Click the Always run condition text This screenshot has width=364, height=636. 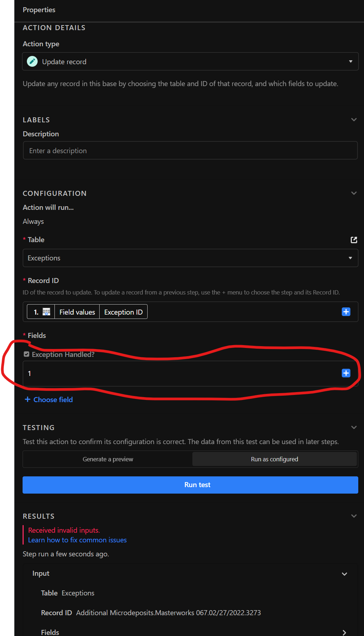[x=33, y=222]
